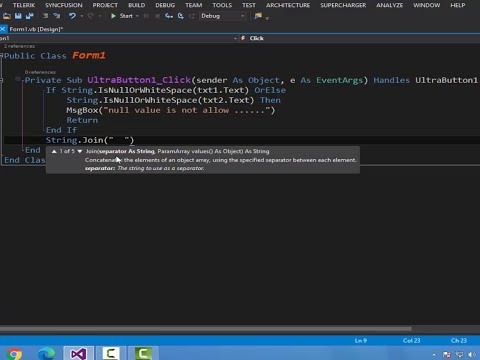Click the '2 references' CodeLens link
Viewport: 480px width, 360px height.
point(19,46)
